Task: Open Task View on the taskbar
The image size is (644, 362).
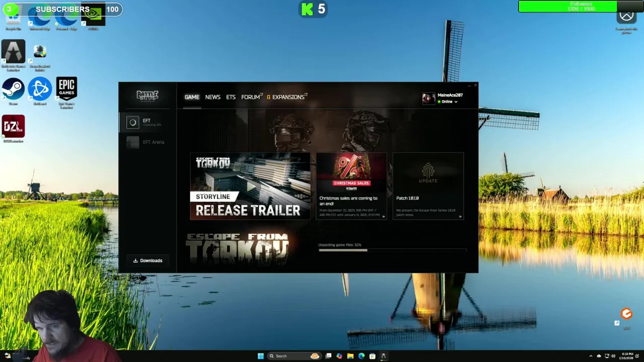Action: (329, 356)
